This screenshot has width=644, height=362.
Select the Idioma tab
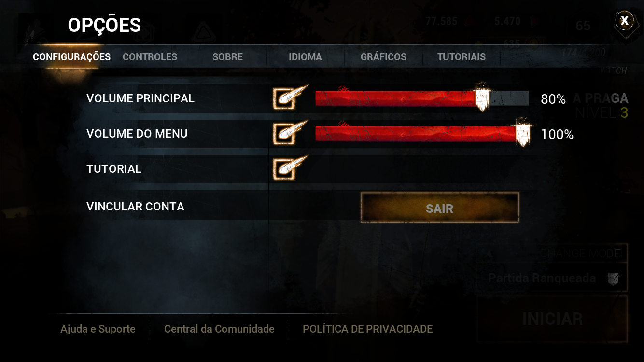pos(305,57)
